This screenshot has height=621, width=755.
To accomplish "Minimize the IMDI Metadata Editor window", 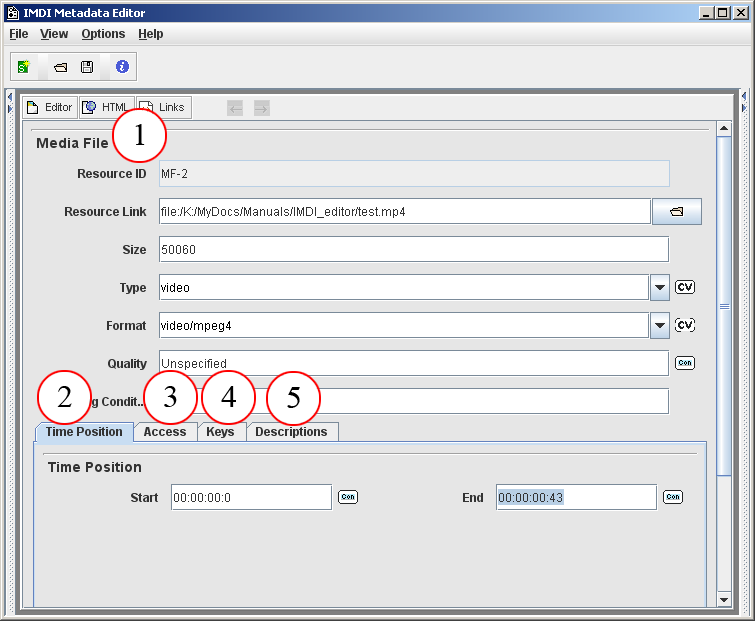I will (706, 13).
